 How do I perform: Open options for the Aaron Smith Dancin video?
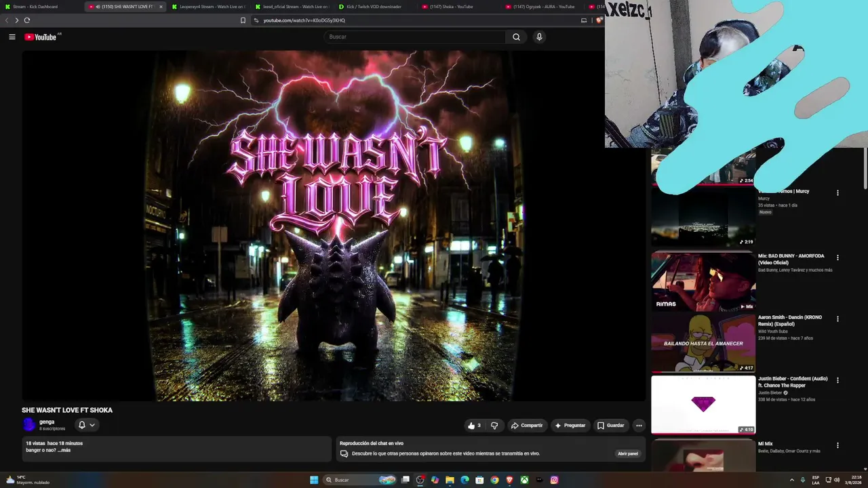pos(837,319)
